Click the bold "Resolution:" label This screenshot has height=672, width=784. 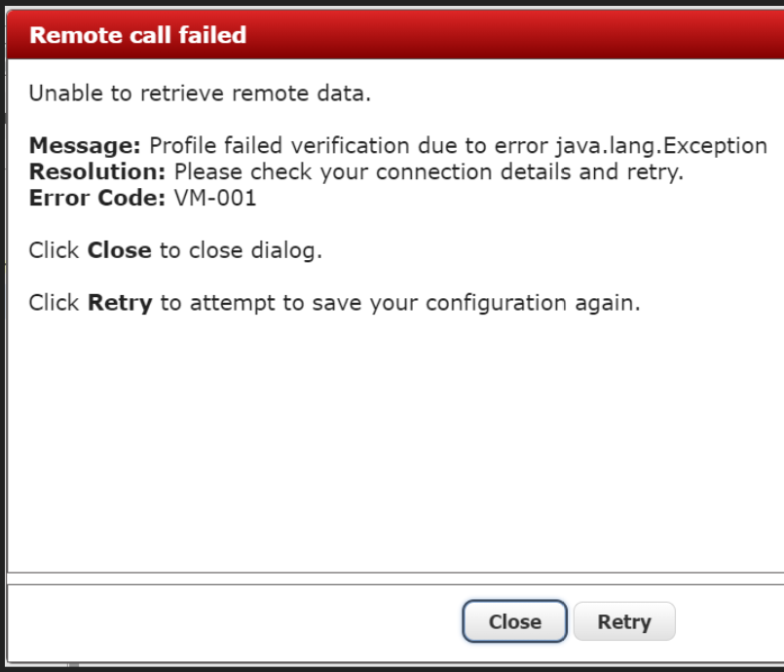(98, 172)
